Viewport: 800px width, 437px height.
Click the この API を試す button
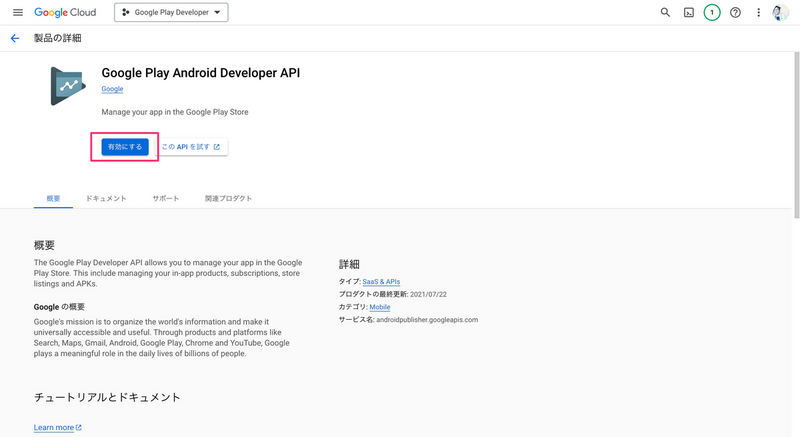tap(191, 147)
